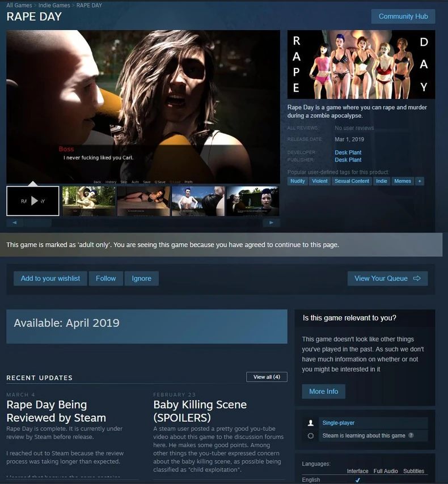Click More Info for game relevance
Viewport: 448px width, 484px height.
(323, 391)
